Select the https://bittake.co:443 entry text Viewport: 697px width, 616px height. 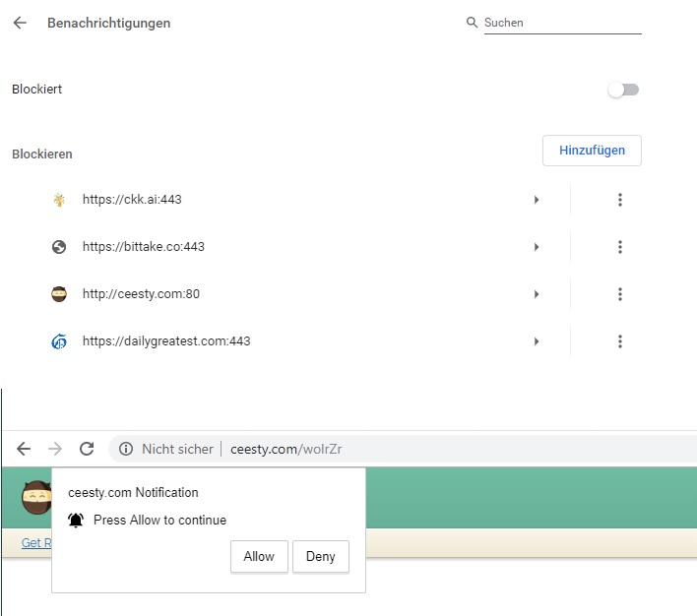[x=144, y=247]
